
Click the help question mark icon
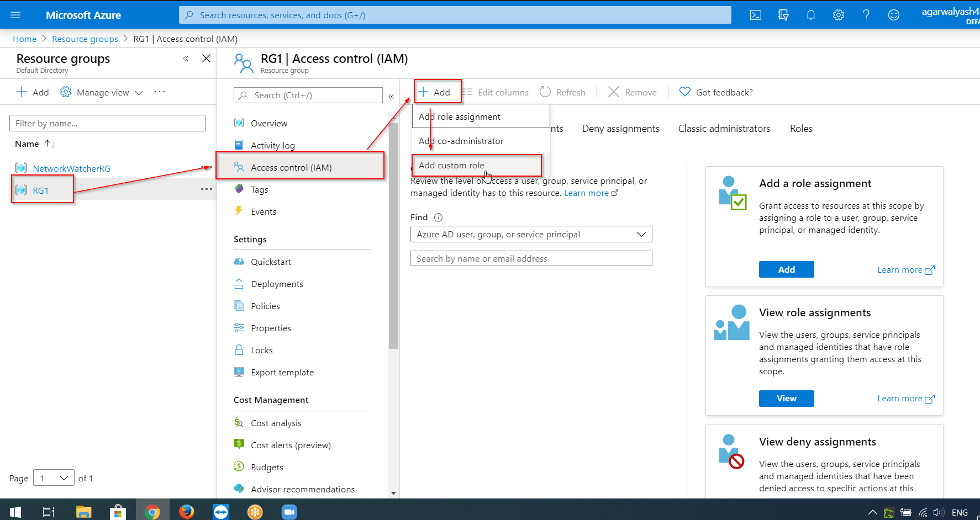(x=866, y=15)
